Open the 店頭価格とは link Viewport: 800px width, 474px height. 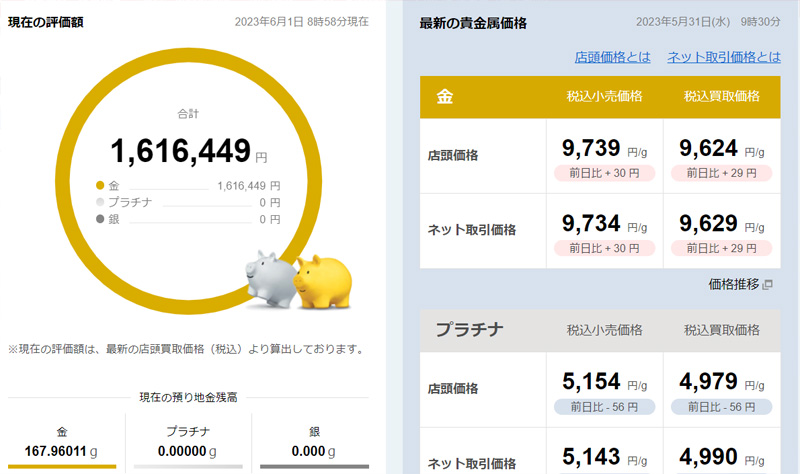pos(612,57)
